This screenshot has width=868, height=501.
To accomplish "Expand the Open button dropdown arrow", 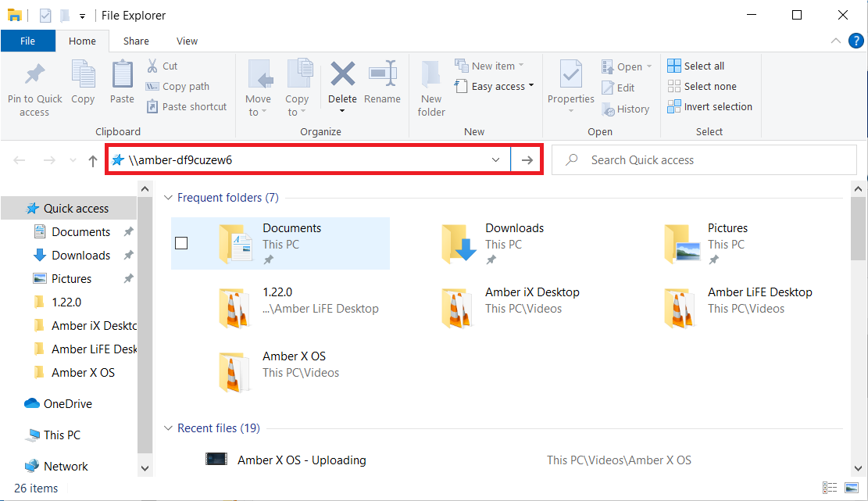I will [x=648, y=66].
